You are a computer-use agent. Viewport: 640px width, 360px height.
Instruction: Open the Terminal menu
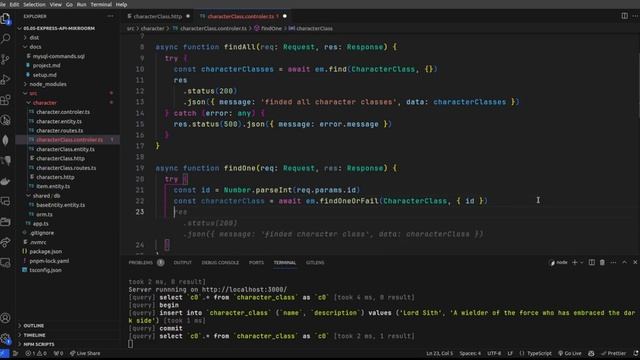click(101, 4)
